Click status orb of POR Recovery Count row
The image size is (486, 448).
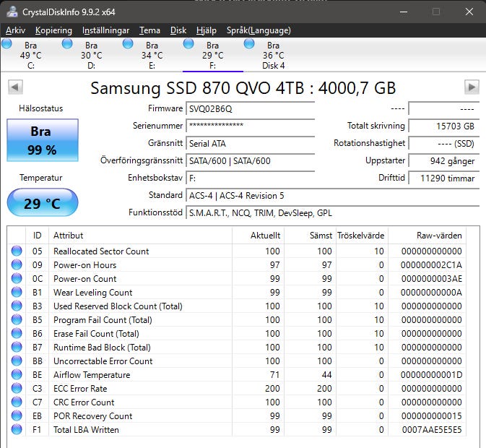17,415
